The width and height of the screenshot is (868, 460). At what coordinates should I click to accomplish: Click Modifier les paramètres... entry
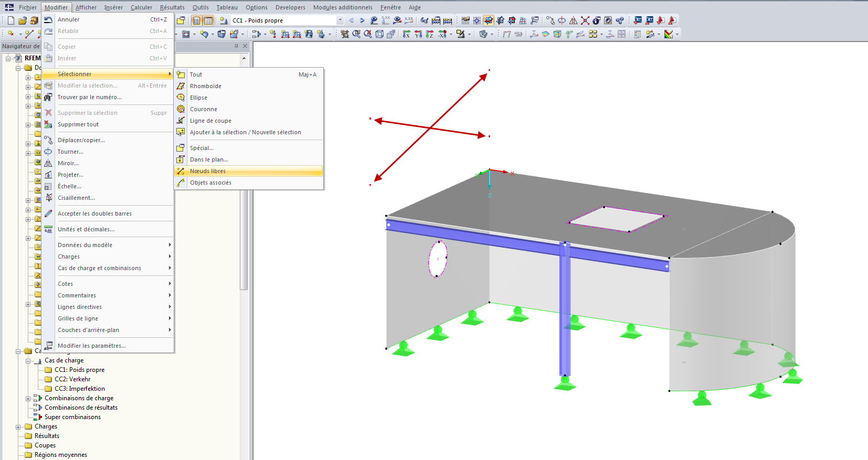[x=108, y=346]
